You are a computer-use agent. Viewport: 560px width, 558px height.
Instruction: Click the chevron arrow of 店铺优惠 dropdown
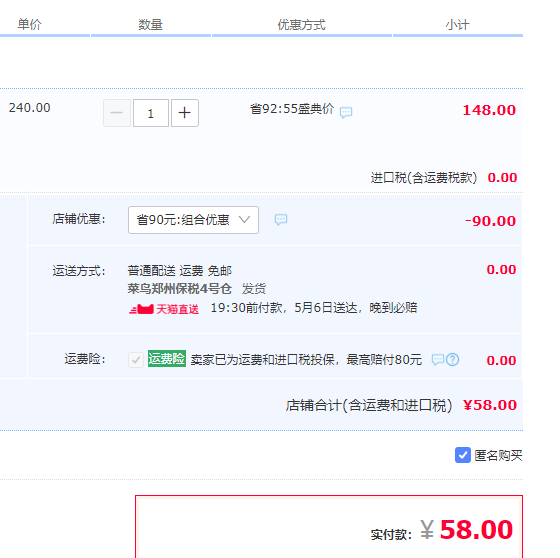click(244, 219)
